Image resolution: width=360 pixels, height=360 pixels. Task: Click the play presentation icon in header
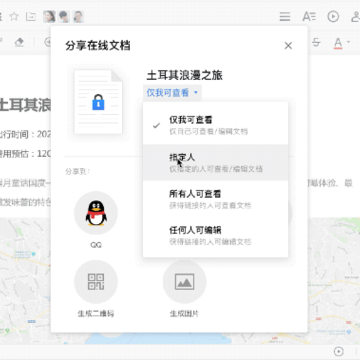pos(333,16)
